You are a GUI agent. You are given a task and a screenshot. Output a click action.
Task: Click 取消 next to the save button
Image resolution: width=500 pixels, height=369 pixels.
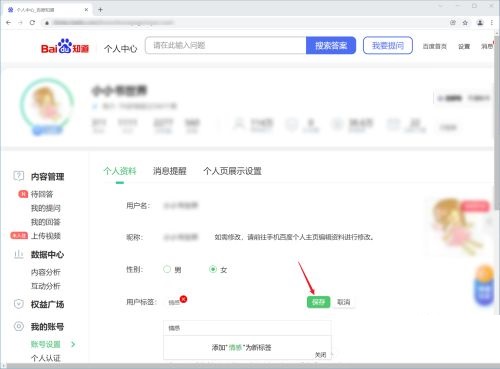click(344, 302)
